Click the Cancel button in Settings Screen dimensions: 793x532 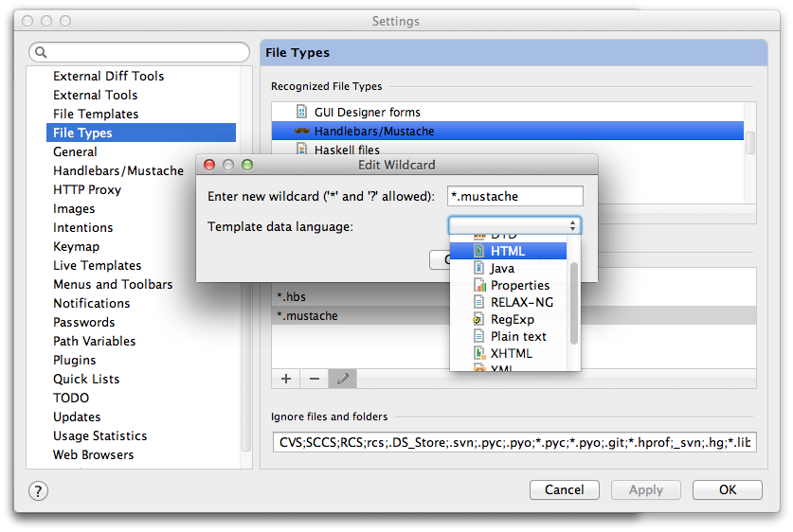coord(564,490)
